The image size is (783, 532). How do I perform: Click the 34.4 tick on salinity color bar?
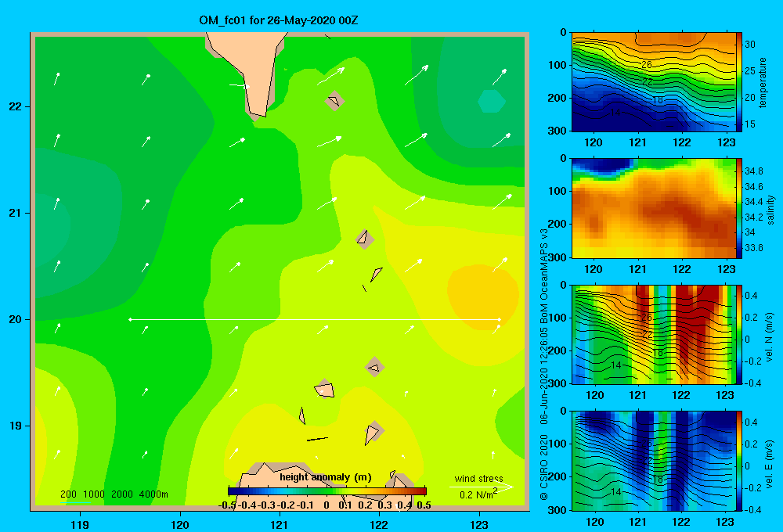[753, 202]
